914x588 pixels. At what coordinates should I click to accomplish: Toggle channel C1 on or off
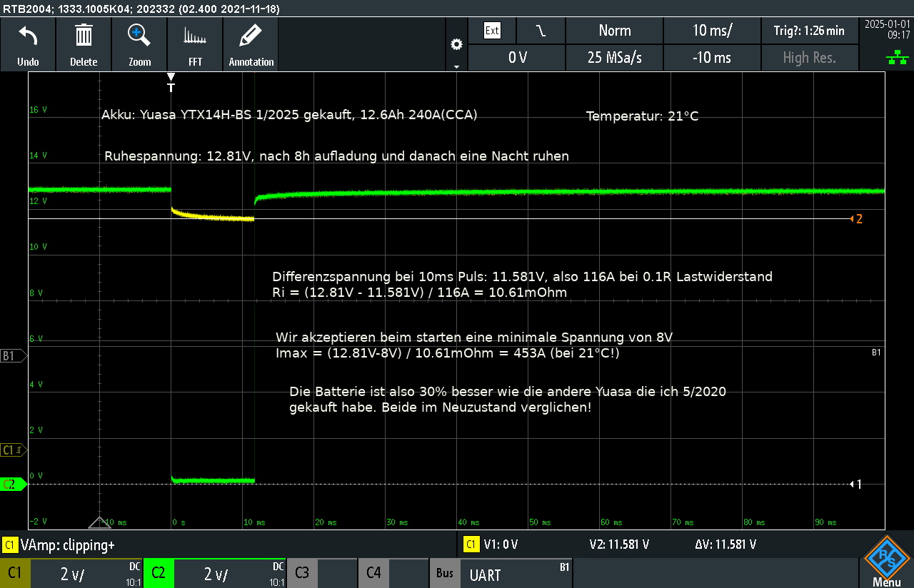coord(15,573)
